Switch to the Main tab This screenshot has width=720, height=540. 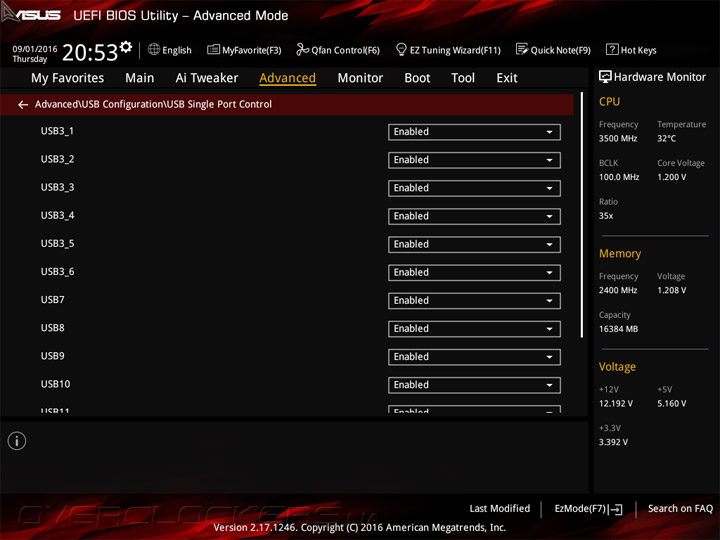click(x=140, y=78)
